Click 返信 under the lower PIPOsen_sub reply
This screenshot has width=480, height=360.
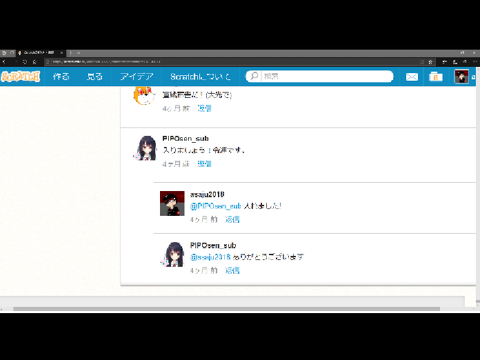click(x=232, y=270)
